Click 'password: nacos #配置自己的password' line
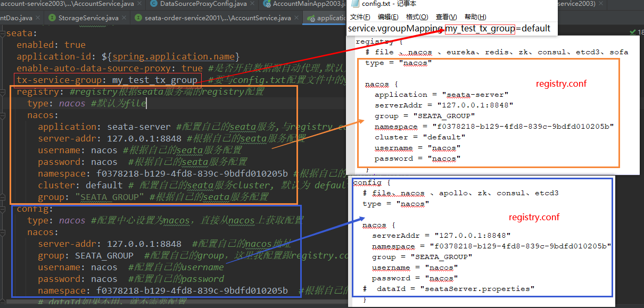644x308 pixels. click(131, 279)
